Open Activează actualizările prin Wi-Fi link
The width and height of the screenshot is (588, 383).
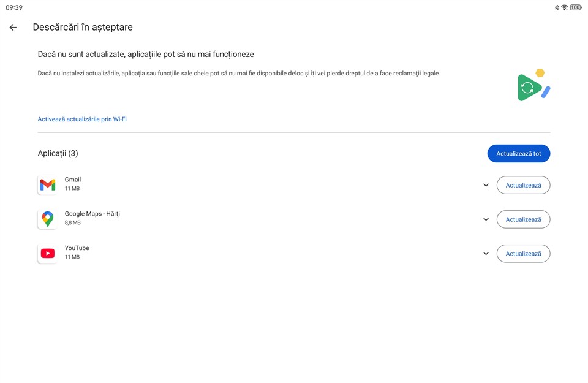(82, 119)
